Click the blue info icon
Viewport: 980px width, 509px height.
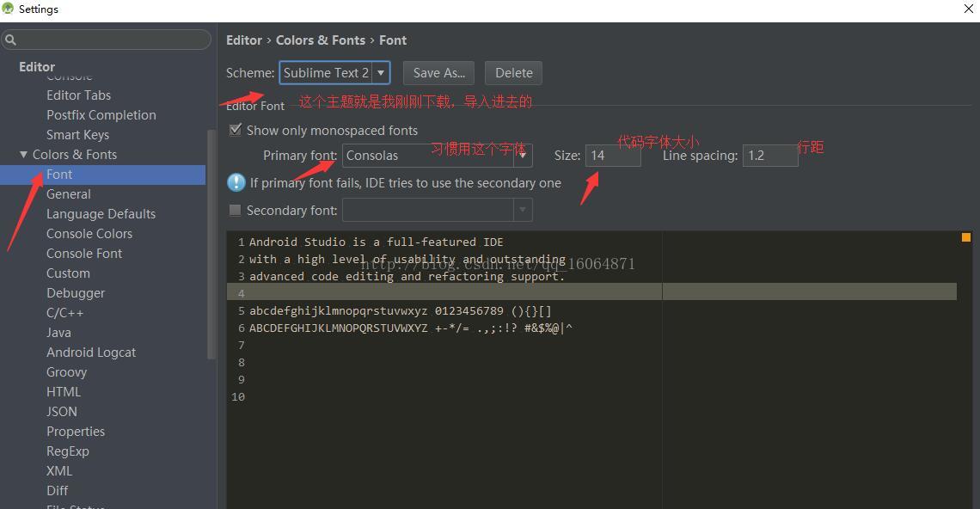(236, 182)
